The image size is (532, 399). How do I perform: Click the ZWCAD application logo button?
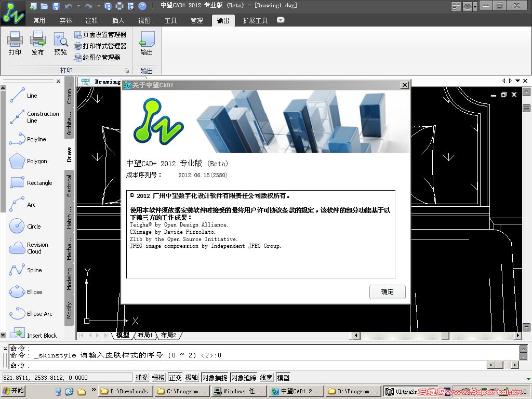point(13,13)
